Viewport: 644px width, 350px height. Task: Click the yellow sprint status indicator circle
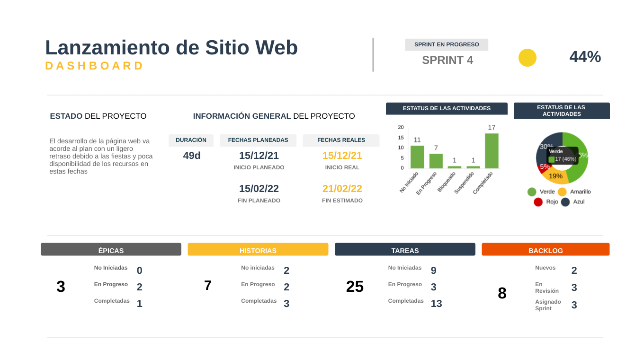click(x=527, y=58)
